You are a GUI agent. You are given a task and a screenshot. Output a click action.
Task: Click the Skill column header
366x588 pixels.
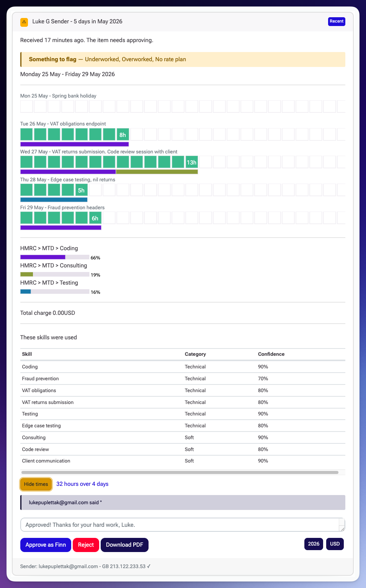[27, 354]
